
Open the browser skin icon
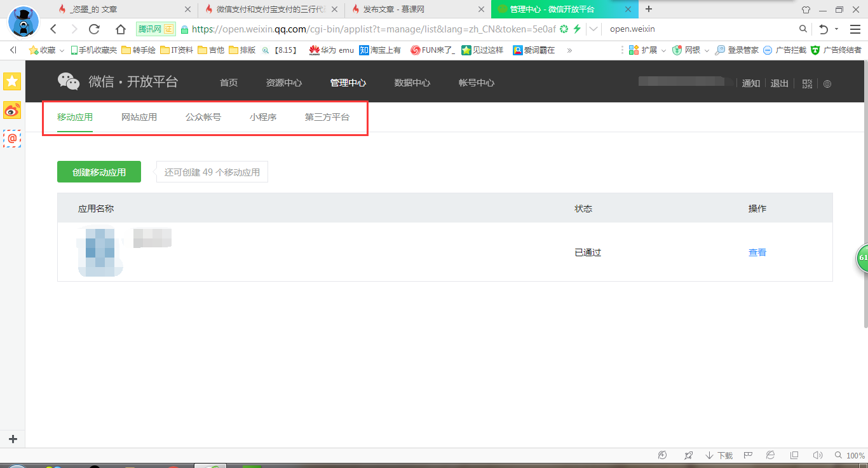pos(806,10)
